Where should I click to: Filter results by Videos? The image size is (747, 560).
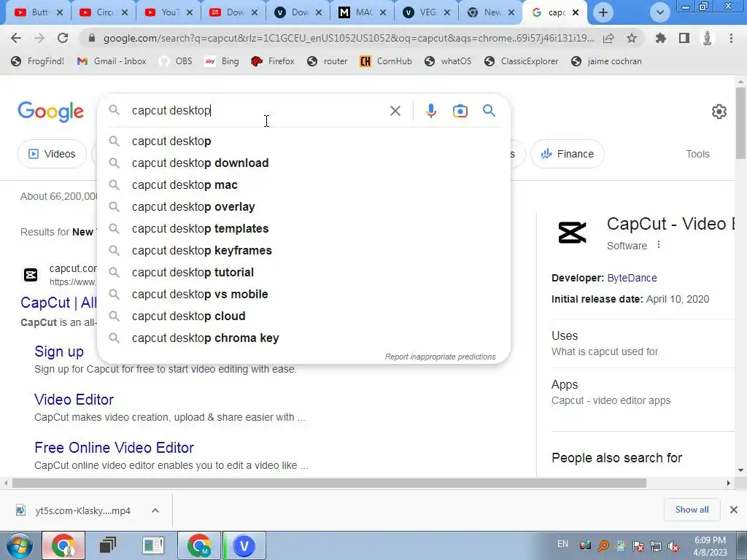pos(53,154)
